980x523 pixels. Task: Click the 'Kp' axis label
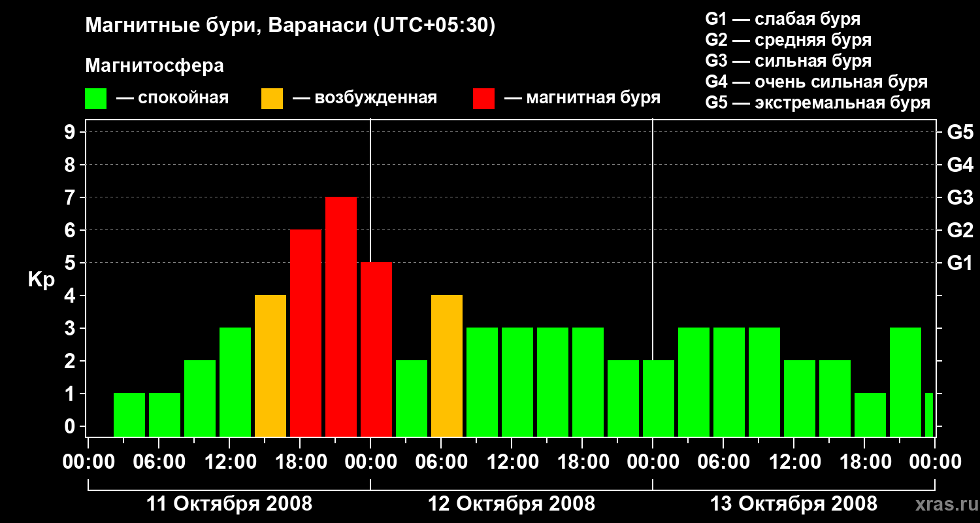tap(41, 280)
